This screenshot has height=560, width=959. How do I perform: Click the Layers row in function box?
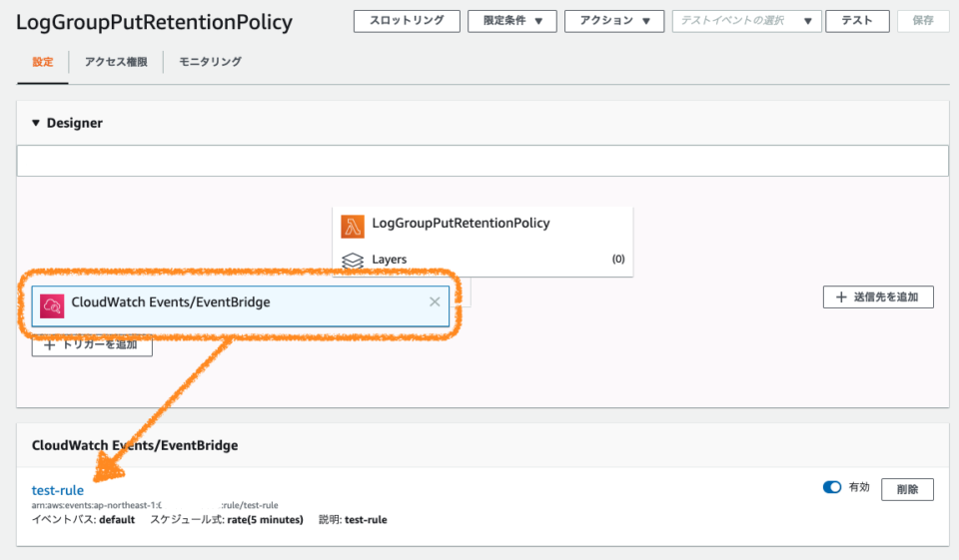pyautogui.click(x=482, y=260)
